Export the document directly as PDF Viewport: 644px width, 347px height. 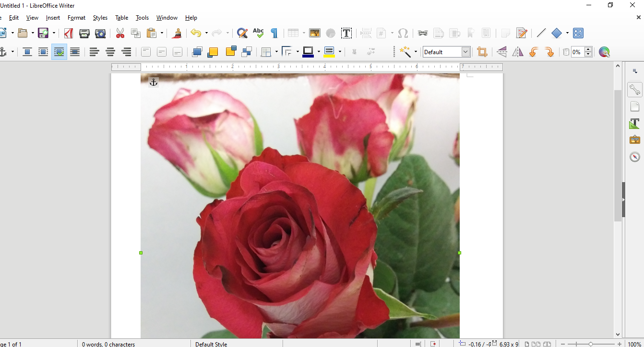[x=68, y=33]
